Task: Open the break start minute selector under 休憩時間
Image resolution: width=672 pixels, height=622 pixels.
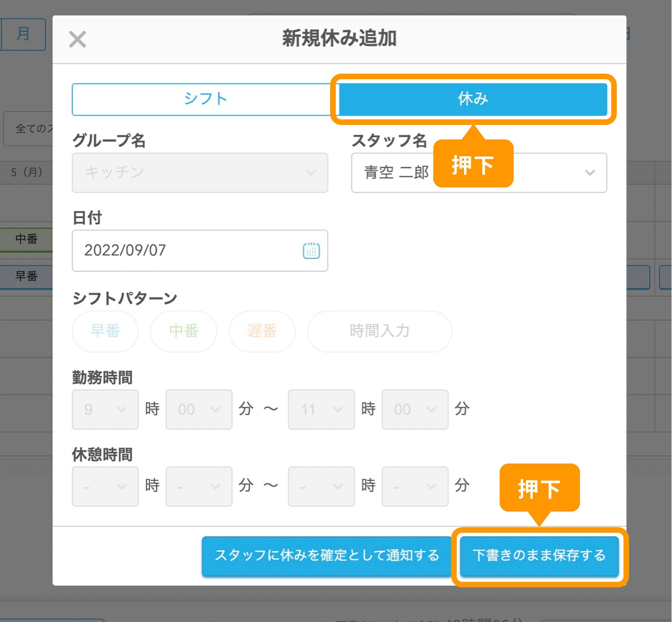Action: 199,486
